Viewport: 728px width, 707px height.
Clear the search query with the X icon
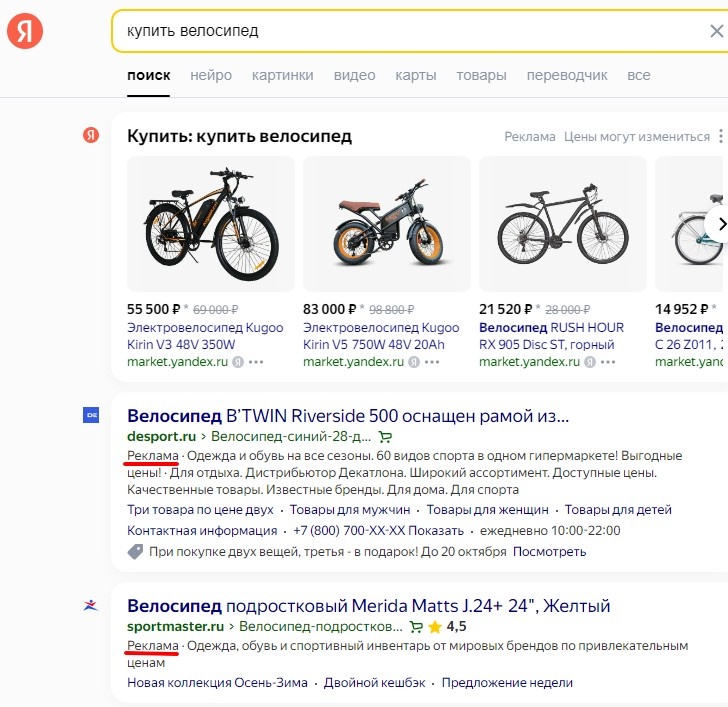tap(716, 31)
